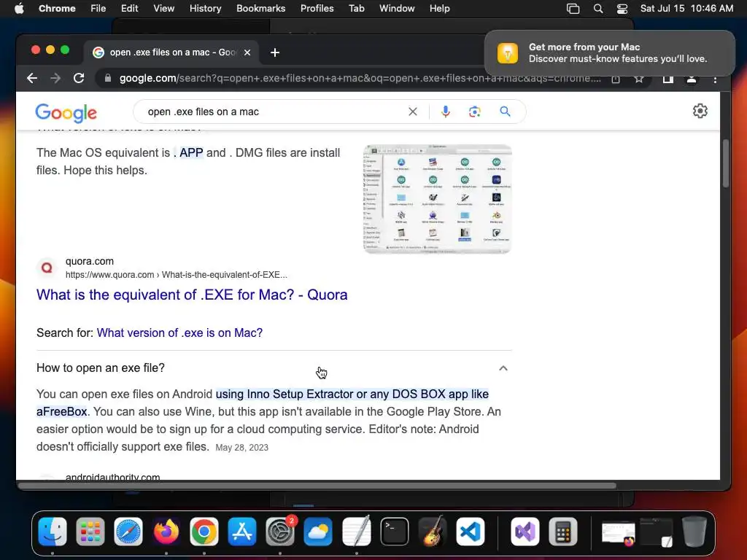Open the cloud app in Dock
The width and height of the screenshot is (747, 560).
pos(318,532)
